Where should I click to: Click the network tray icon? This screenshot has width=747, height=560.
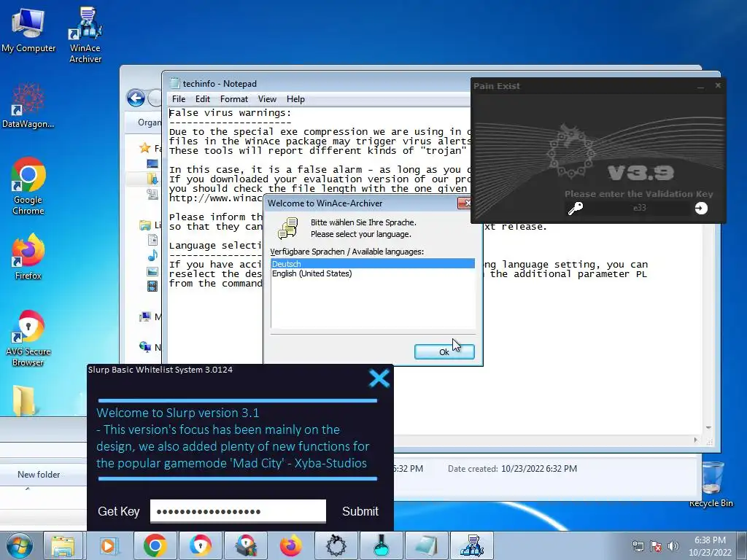click(x=638, y=546)
